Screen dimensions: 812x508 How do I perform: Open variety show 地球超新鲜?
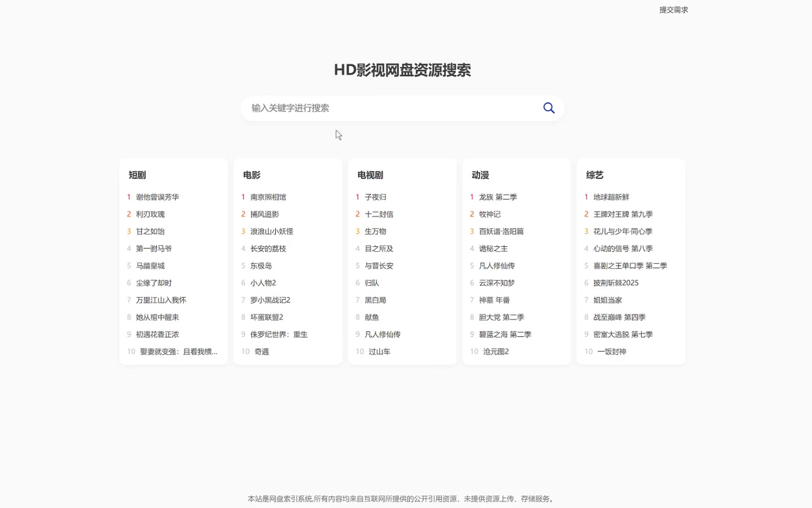point(611,197)
